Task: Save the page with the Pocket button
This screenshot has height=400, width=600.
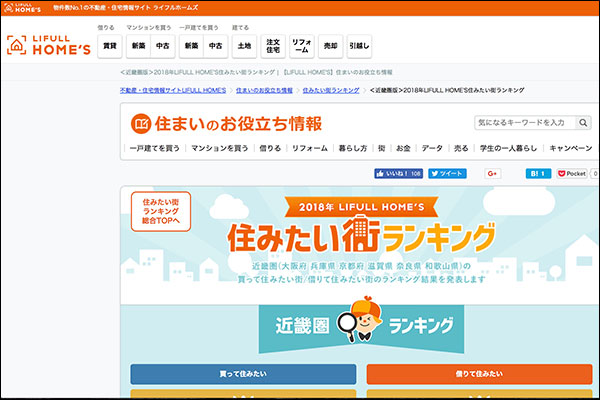Action: (x=572, y=173)
